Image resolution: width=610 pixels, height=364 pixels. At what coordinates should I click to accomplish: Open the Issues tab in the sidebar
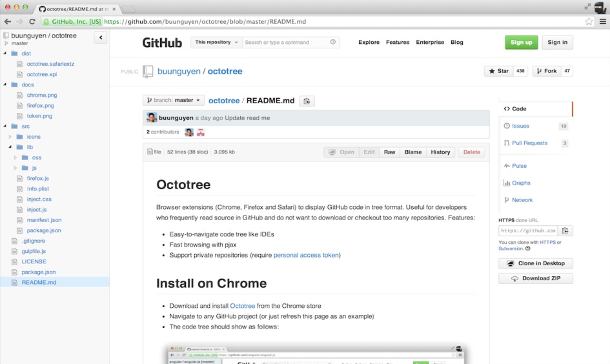520,126
